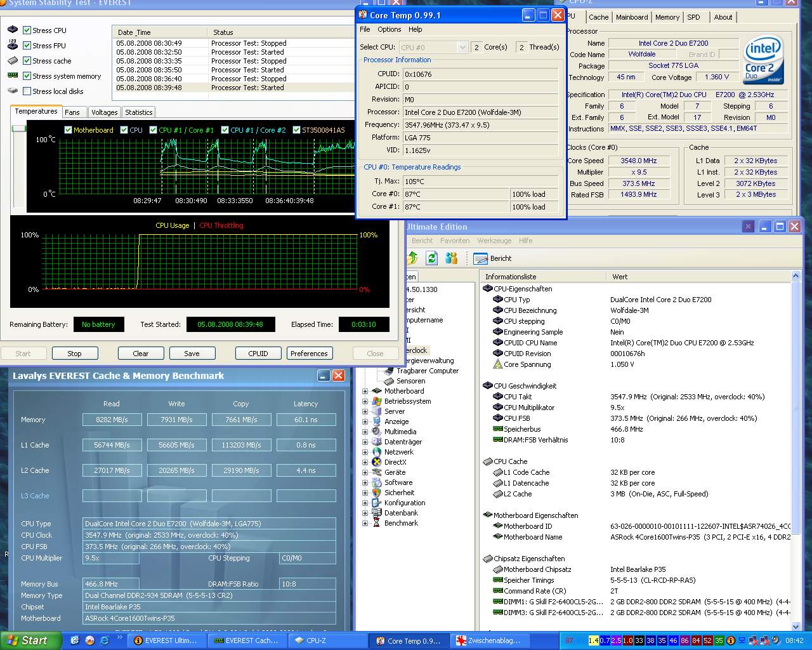This screenshot has height=650, width=812.
Task: Click the Bericht report icon in toolbar
Action: tap(480, 258)
